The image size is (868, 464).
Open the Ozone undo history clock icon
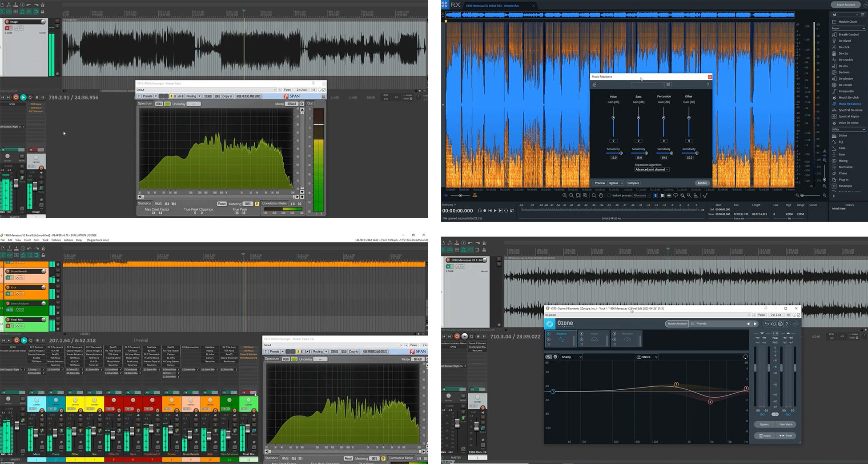773,324
